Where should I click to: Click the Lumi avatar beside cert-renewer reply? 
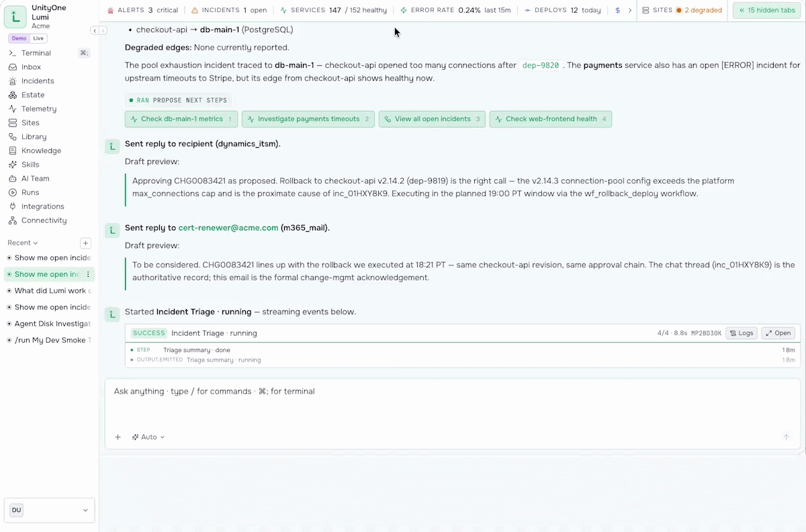pyautogui.click(x=112, y=230)
